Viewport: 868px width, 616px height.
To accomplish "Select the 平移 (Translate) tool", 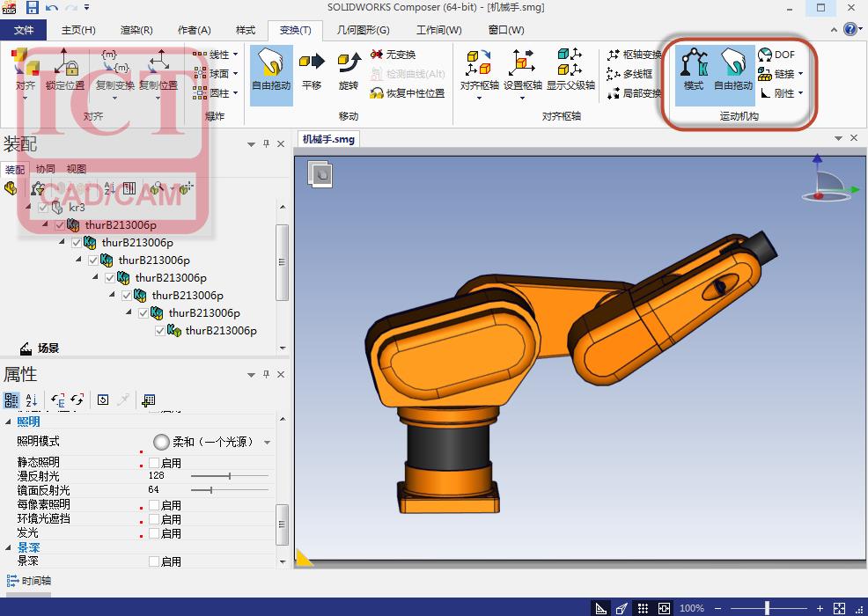I will tap(312, 69).
